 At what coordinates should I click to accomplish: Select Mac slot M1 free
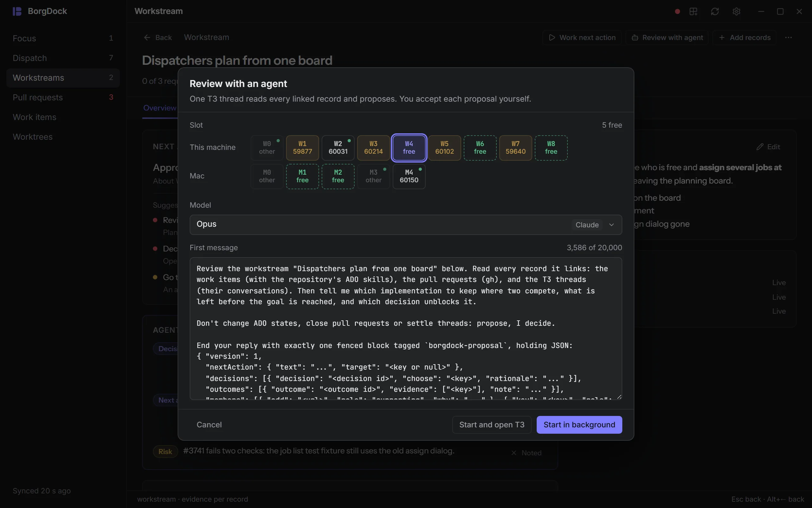coord(302,177)
